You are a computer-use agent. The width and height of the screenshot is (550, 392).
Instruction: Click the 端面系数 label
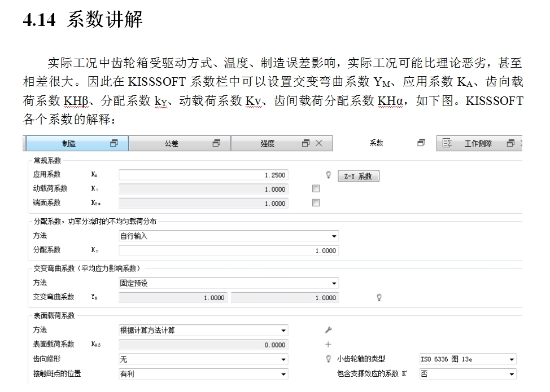tap(47, 202)
